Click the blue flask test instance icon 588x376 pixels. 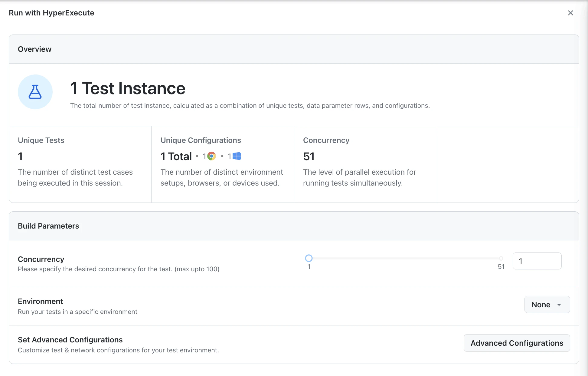(x=35, y=92)
